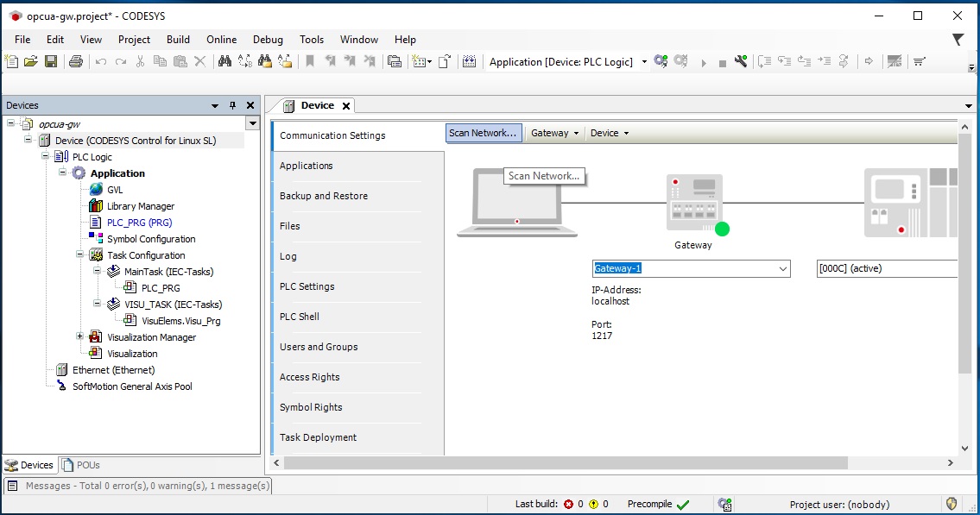This screenshot has width=980, height=515.
Task: Open the Build menu
Action: [178, 40]
